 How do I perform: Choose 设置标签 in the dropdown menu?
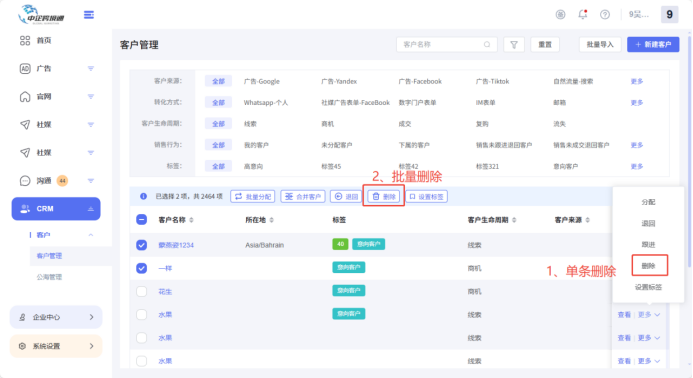coord(648,287)
